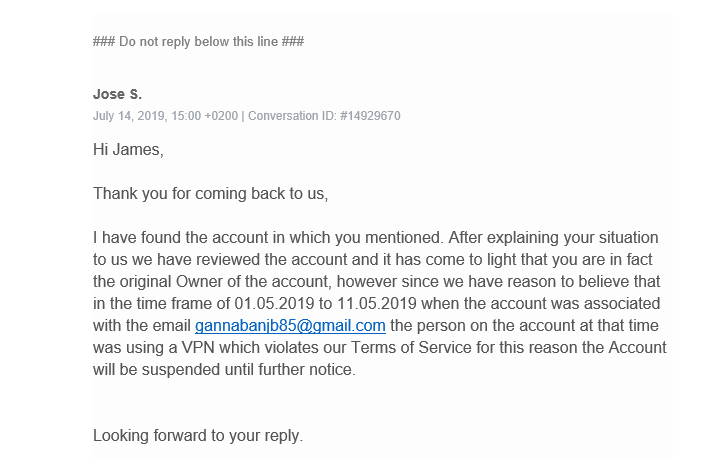Click the July 14, 2019 timestamp

[x=130, y=116]
